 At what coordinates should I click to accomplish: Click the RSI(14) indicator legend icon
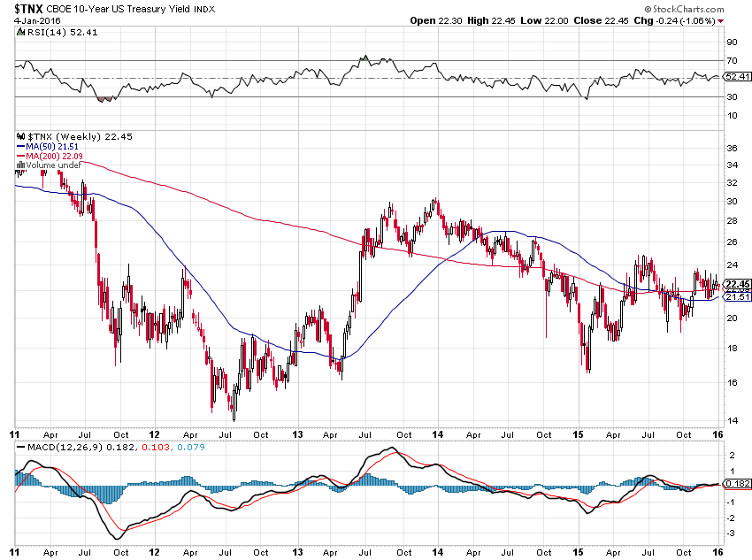coord(19,32)
